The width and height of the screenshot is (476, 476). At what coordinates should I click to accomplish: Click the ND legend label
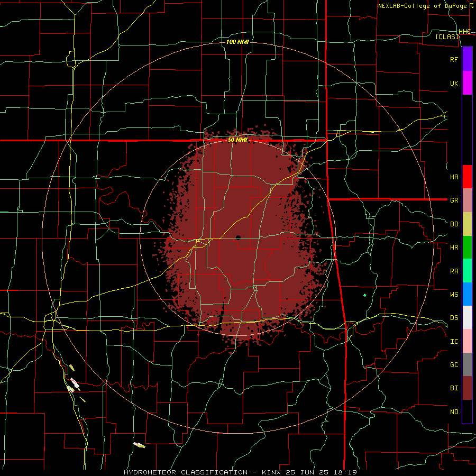454,412
